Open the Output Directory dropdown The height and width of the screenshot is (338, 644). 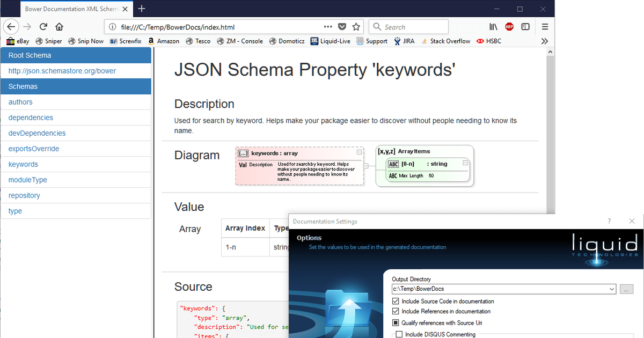(612, 289)
